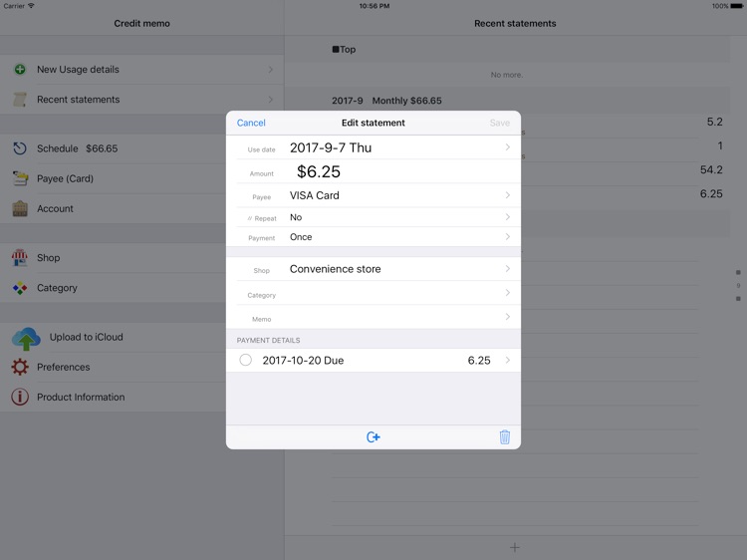Open the Account menu entry
Image resolution: width=747 pixels, height=560 pixels.
(x=113, y=208)
